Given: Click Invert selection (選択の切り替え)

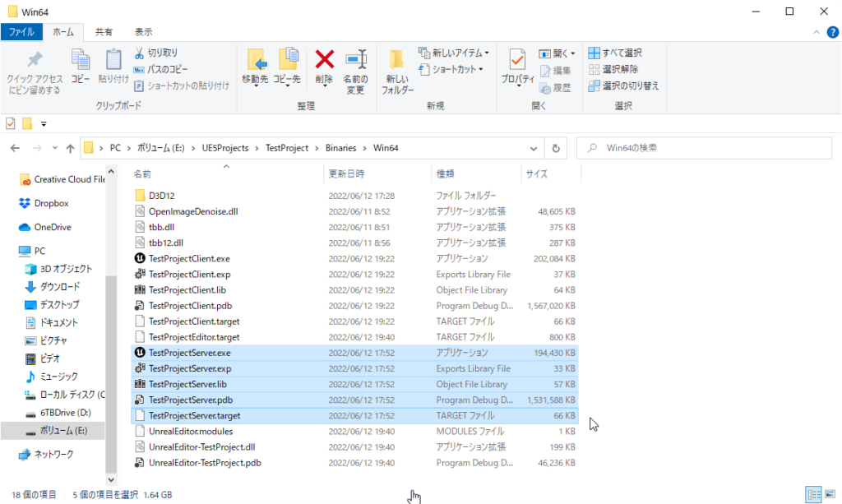Looking at the screenshot, I should point(623,86).
